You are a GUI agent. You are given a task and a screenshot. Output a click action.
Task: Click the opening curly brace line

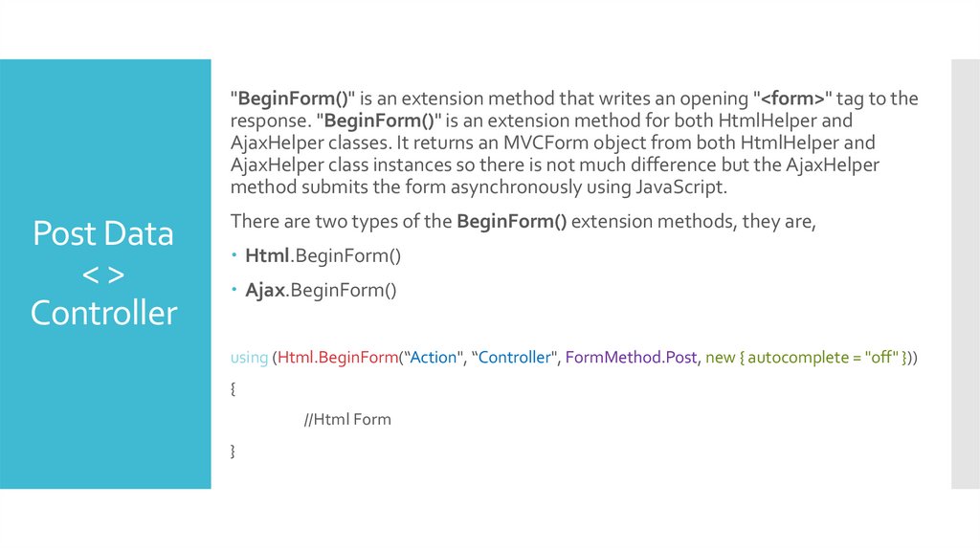tap(233, 389)
